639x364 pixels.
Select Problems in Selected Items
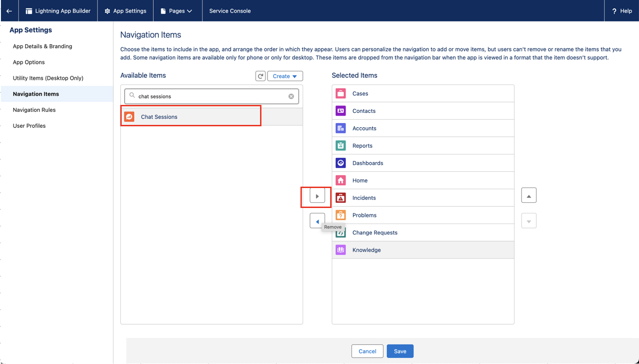(423, 215)
